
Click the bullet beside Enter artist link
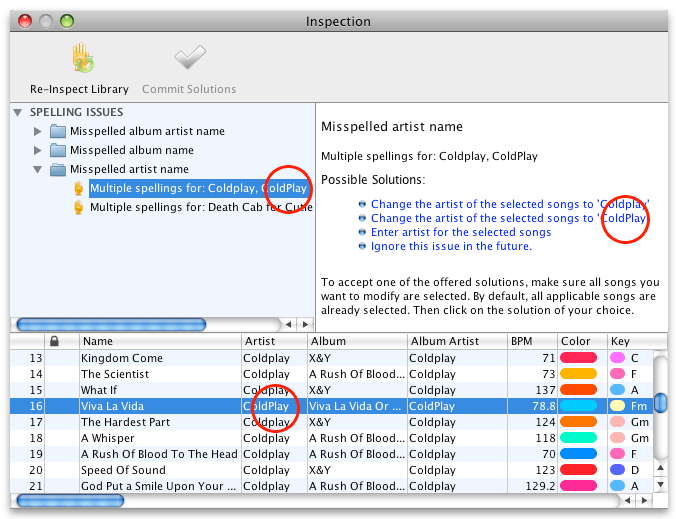(362, 232)
